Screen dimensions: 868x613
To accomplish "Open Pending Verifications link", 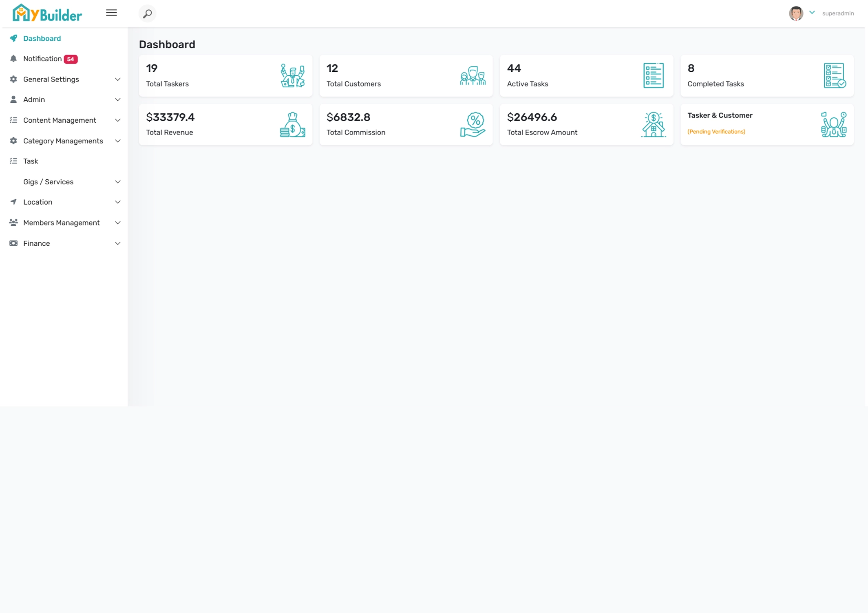I will tap(716, 132).
